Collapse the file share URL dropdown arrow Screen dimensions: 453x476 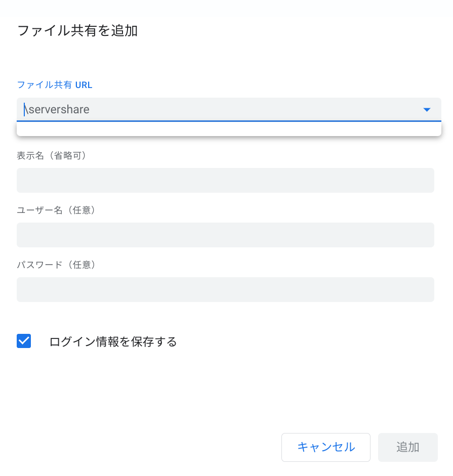click(x=427, y=110)
